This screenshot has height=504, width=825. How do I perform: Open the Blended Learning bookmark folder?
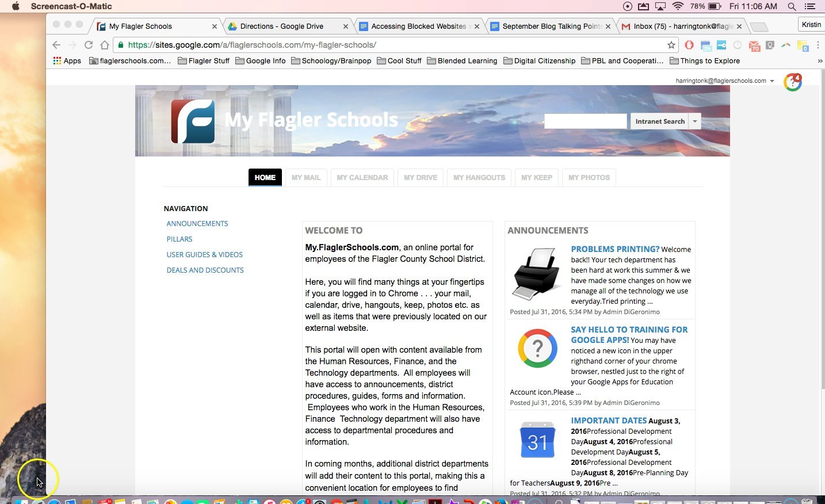click(462, 60)
